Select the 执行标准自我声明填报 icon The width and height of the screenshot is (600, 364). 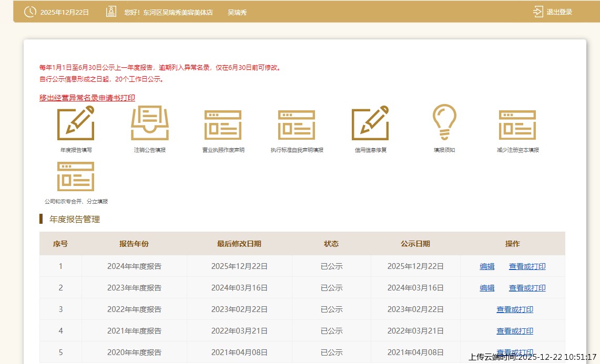point(297,124)
